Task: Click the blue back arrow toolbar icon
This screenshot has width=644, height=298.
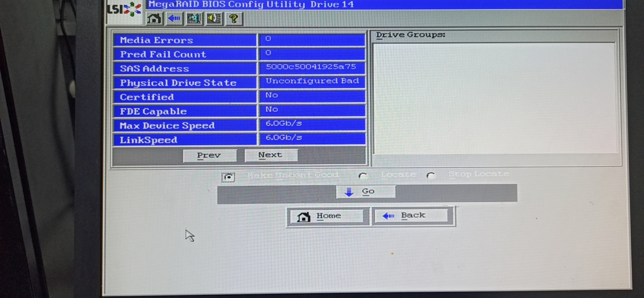Action: tap(174, 18)
